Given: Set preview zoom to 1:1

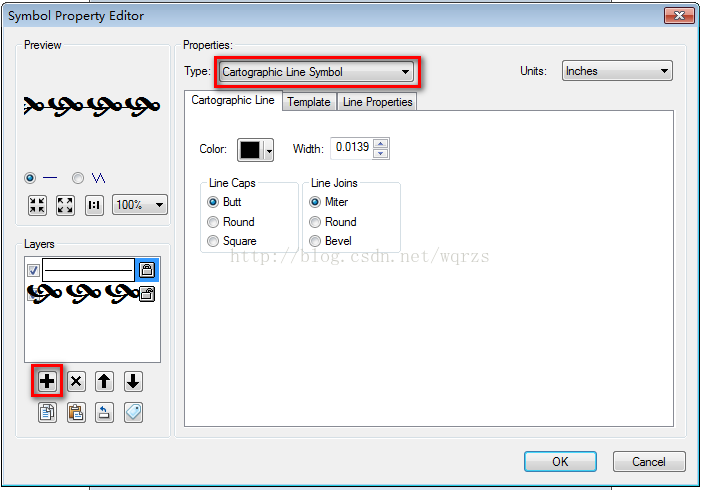Looking at the screenshot, I should point(94,206).
